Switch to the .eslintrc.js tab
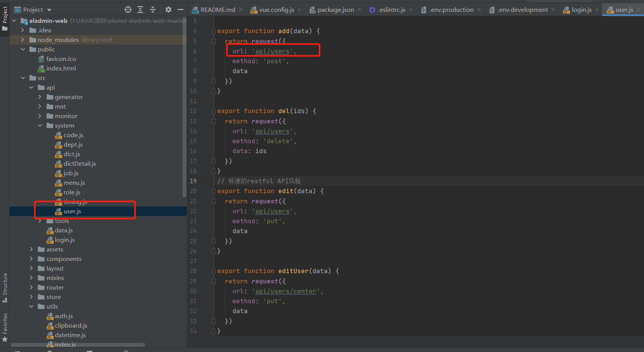 [391, 10]
